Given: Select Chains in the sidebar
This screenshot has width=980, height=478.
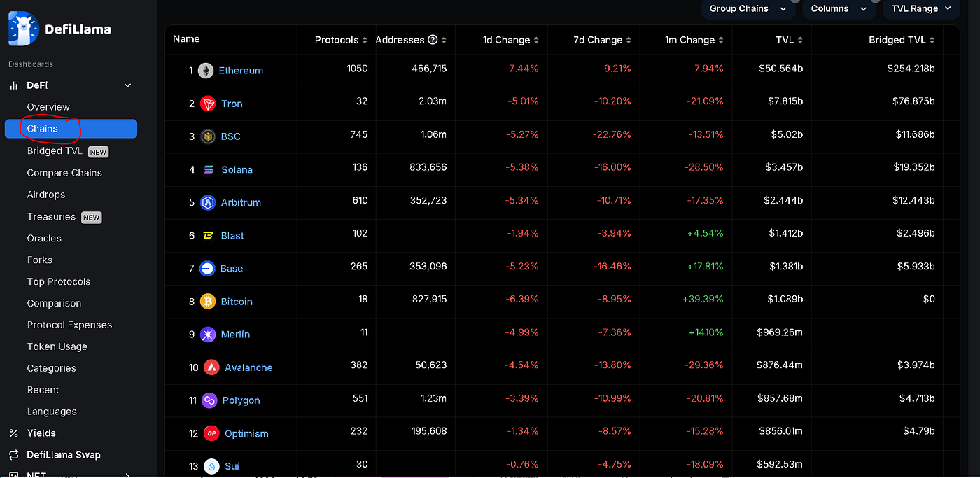Looking at the screenshot, I should 71,129.
